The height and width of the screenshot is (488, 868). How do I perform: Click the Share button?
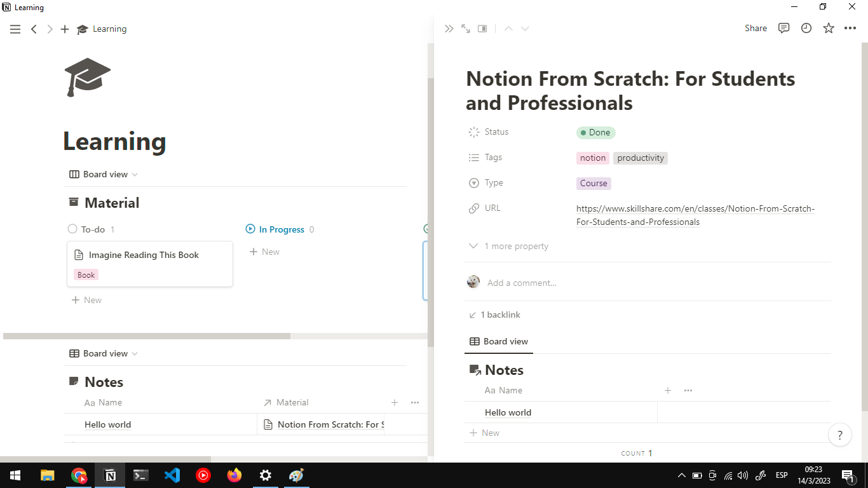click(x=756, y=29)
